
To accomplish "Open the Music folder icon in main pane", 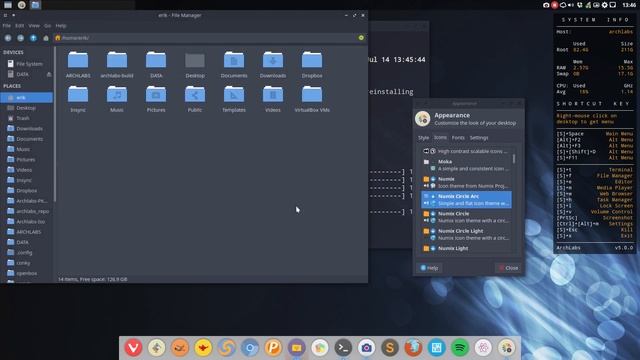I will coord(117,94).
